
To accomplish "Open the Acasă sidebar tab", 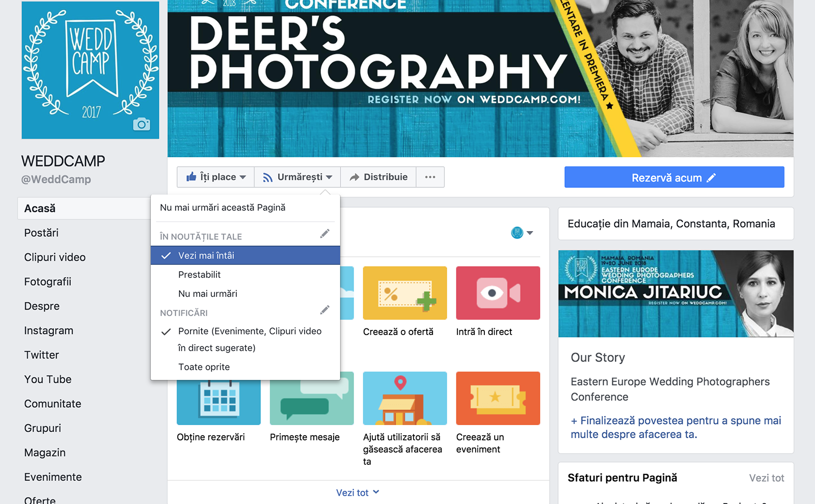I will tap(84, 209).
